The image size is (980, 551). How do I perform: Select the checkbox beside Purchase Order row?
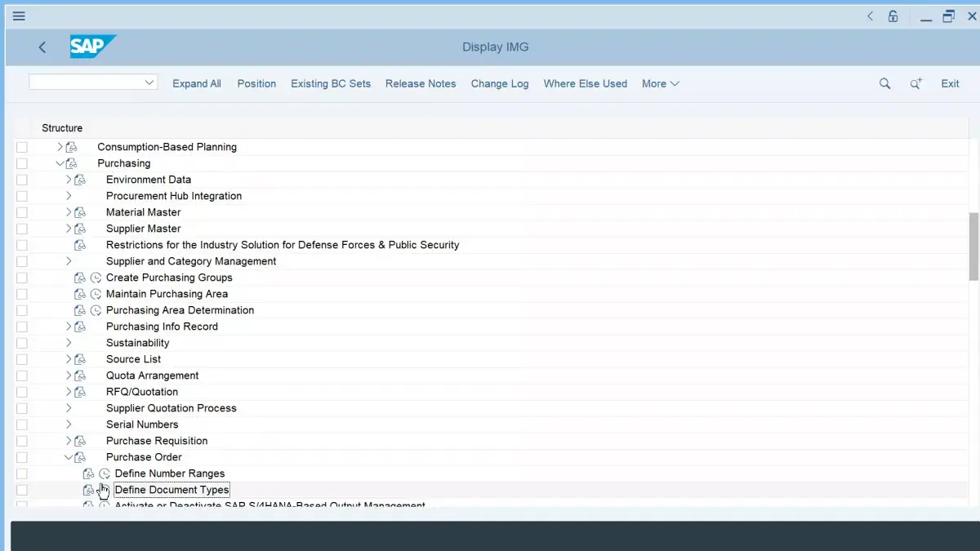click(22, 457)
